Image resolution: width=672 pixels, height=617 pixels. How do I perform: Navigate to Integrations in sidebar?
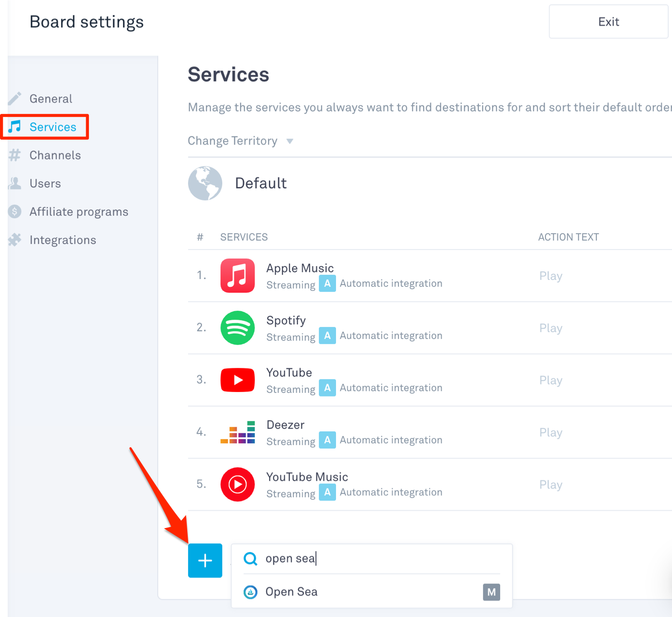[63, 240]
